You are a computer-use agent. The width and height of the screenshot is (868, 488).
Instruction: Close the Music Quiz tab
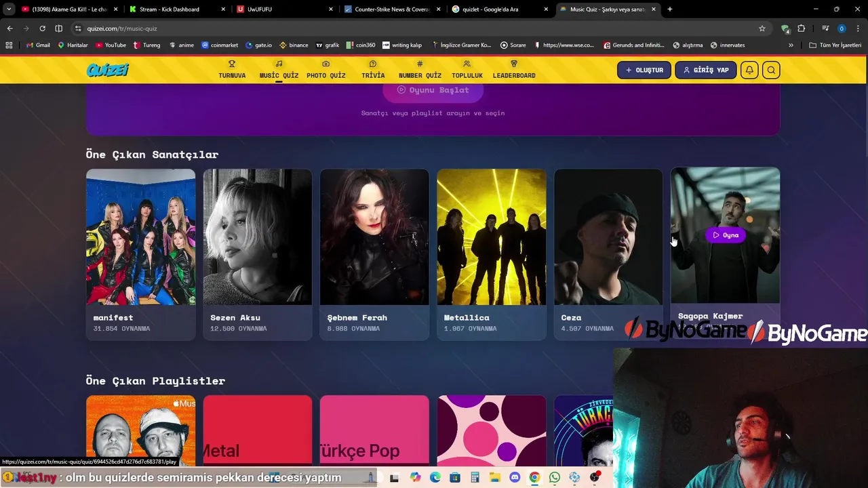point(654,9)
